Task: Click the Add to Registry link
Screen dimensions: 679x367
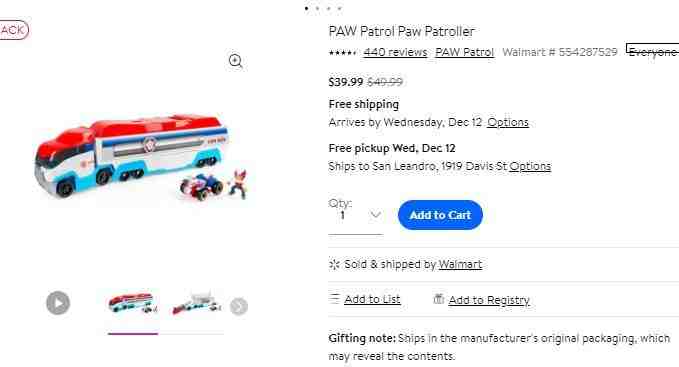Action: click(489, 300)
